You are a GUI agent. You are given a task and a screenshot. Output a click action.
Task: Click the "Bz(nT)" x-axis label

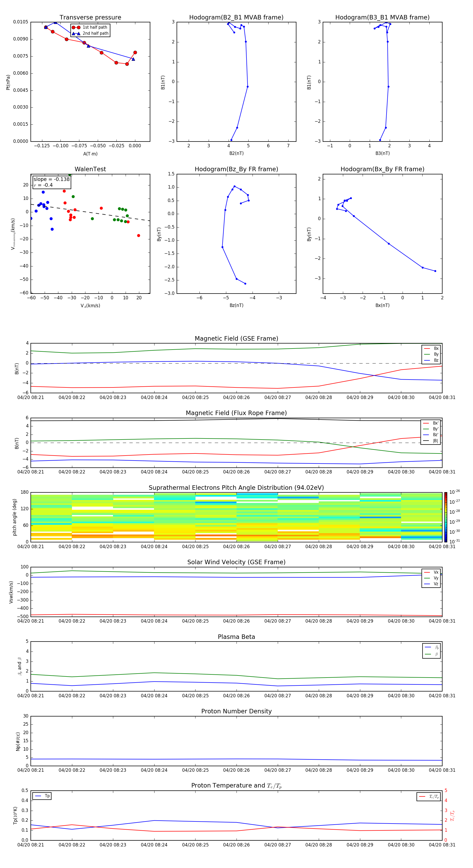click(236, 305)
